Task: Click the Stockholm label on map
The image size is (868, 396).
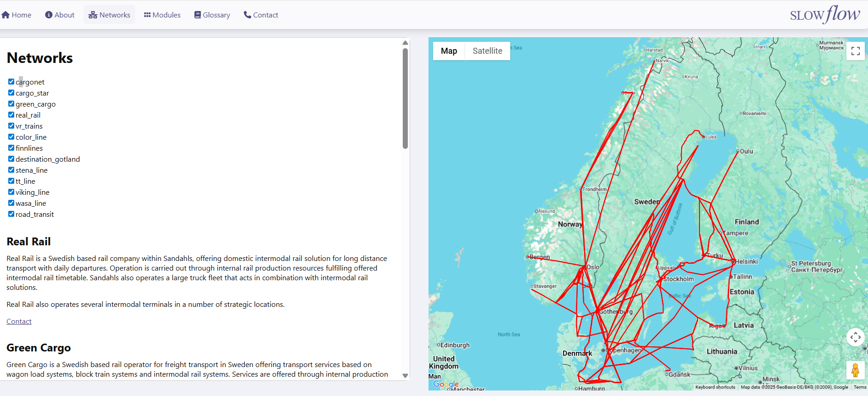Action: click(678, 279)
